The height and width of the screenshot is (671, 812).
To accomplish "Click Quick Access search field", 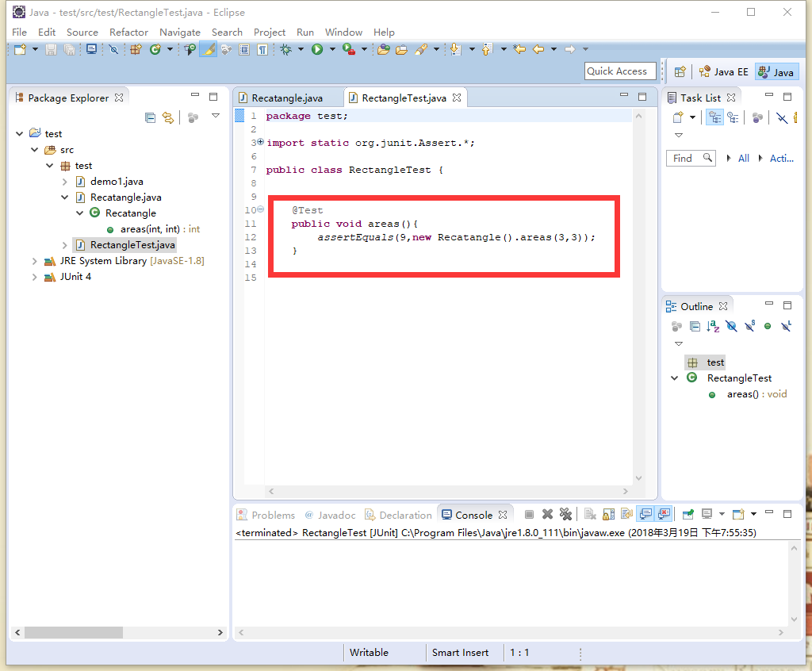I will pyautogui.click(x=620, y=71).
